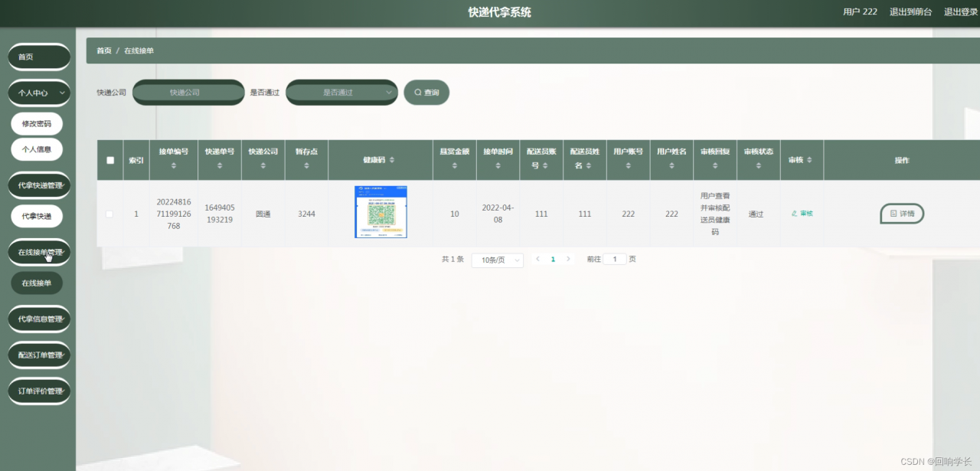Sort table by 快递公司 column arrows
980x471 pixels.
[263, 165]
